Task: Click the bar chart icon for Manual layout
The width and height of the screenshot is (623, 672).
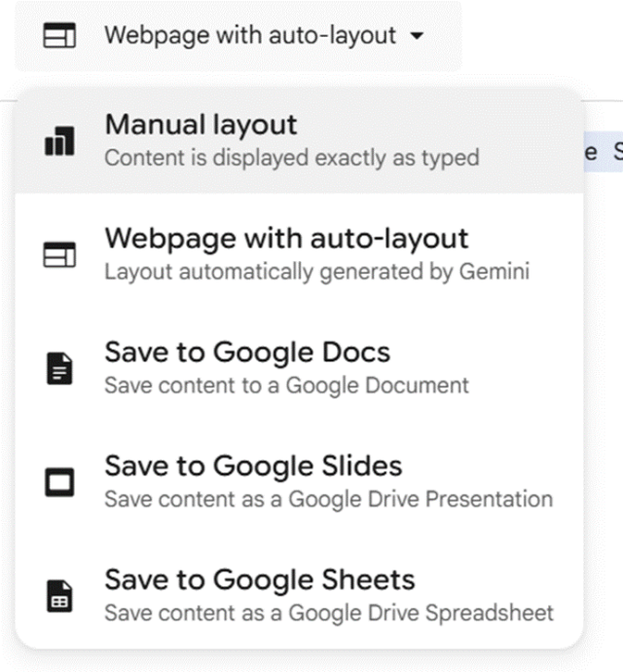Action: 59,140
